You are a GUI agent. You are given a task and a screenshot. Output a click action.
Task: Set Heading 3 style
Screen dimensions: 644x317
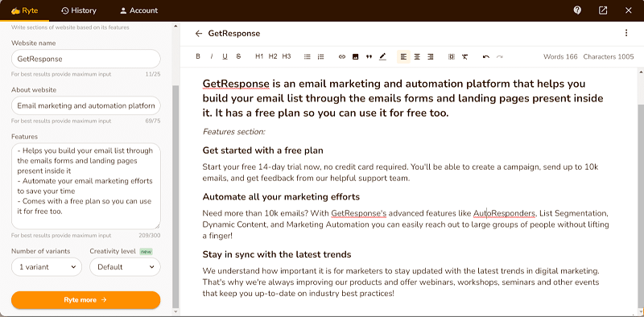point(287,56)
